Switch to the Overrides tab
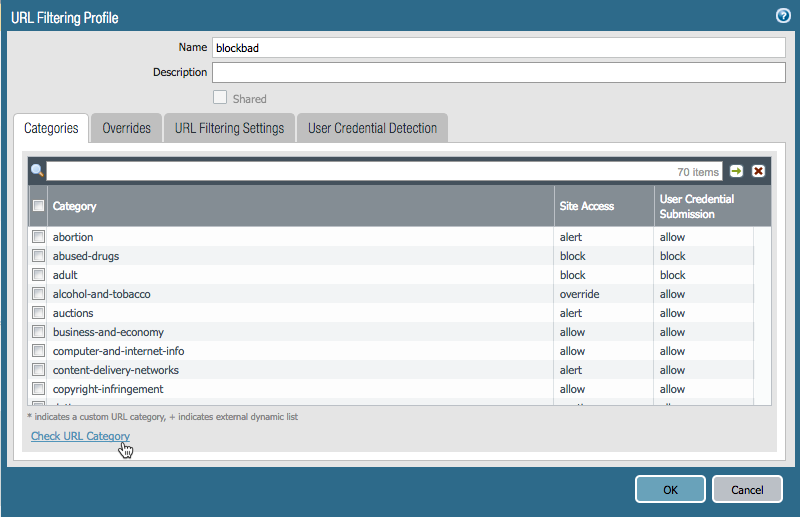Viewport: 800px width, 517px height. (x=126, y=128)
